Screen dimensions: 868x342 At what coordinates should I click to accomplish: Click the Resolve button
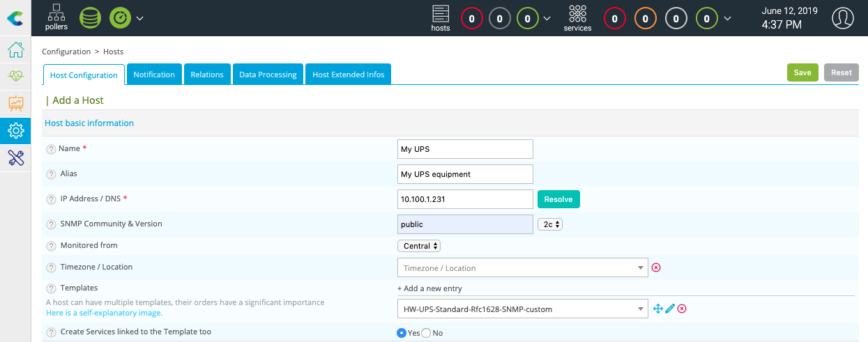point(558,199)
